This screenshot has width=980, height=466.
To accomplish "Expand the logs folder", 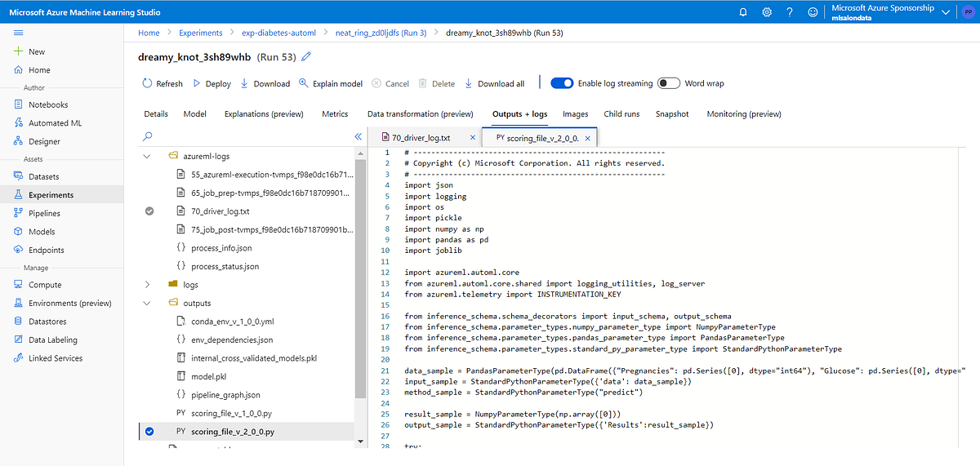I will pos(147,285).
